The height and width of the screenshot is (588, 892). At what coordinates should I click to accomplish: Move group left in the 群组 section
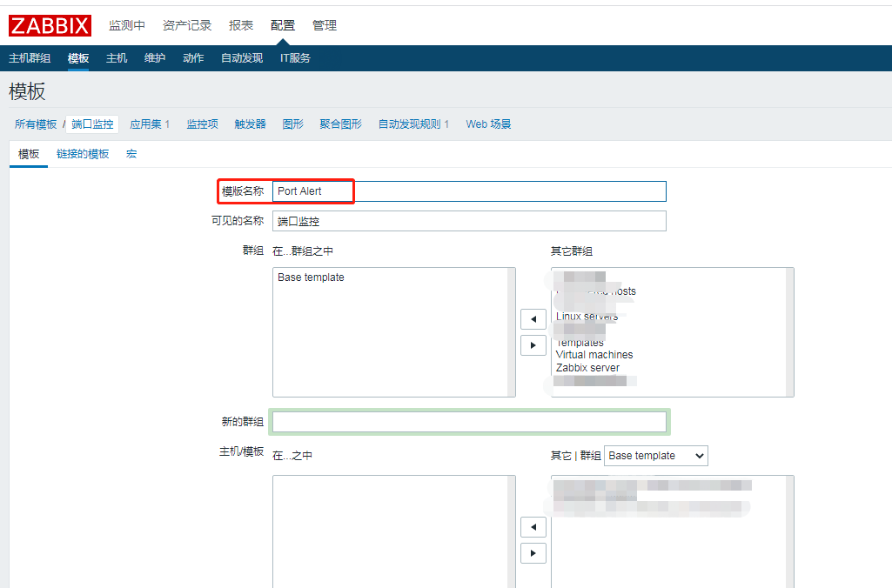pos(533,319)
